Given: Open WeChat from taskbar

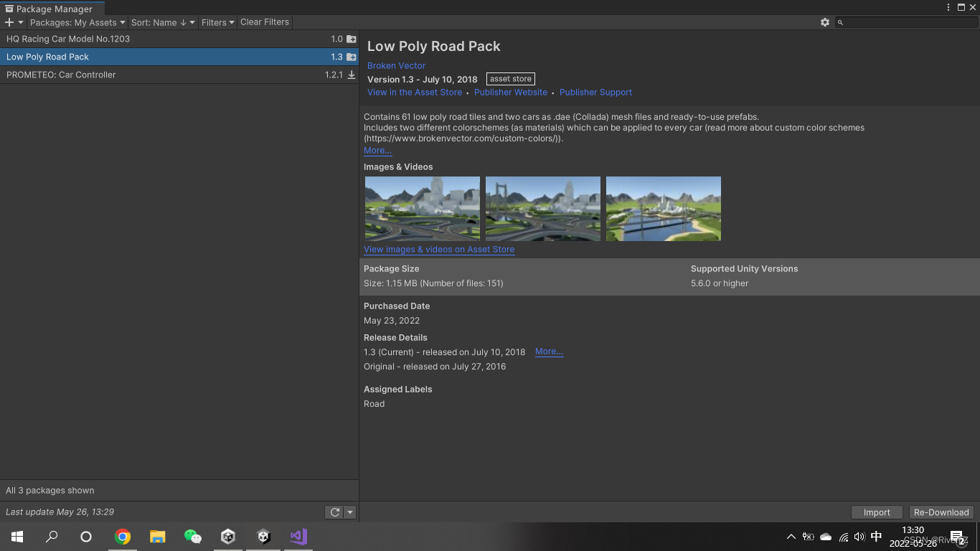Looking at the screenshot, I should [x=193, y=537].
